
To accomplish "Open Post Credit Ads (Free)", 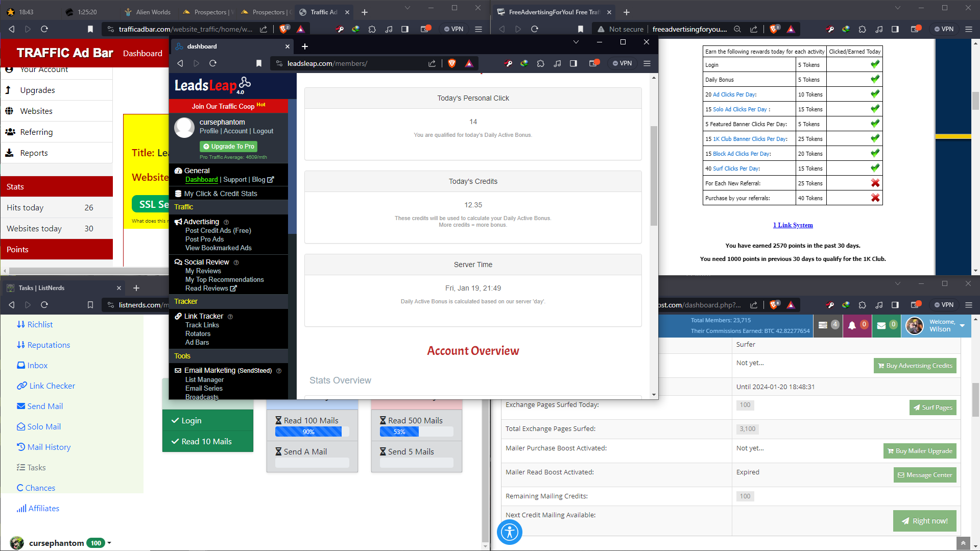I will coord(218,230).
